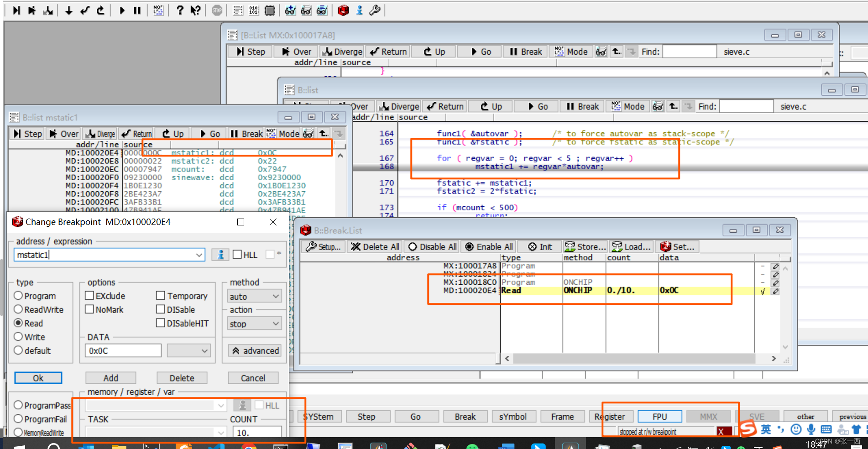The image size is (868, 449).
Task: Open the wrench settings icon
Action: 375,10
